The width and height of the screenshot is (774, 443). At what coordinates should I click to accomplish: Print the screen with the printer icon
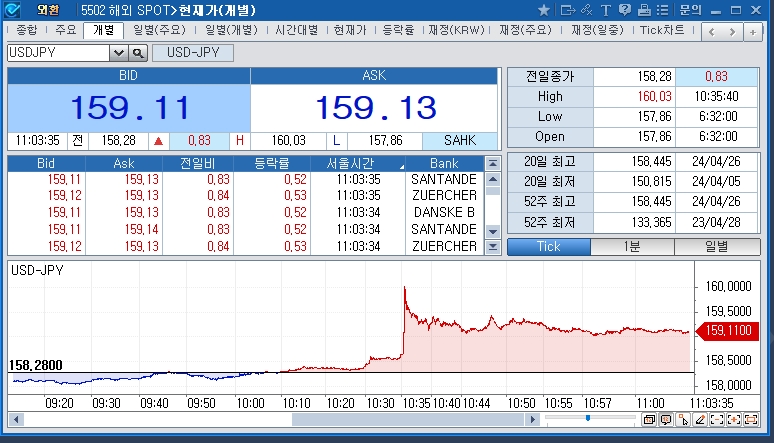644,10
